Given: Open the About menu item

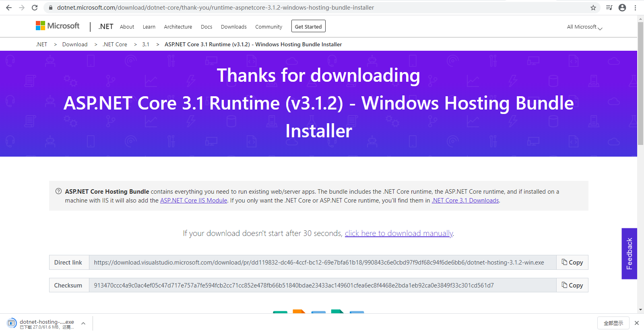Looking at the screenshot, I should [x=127, y=27].
